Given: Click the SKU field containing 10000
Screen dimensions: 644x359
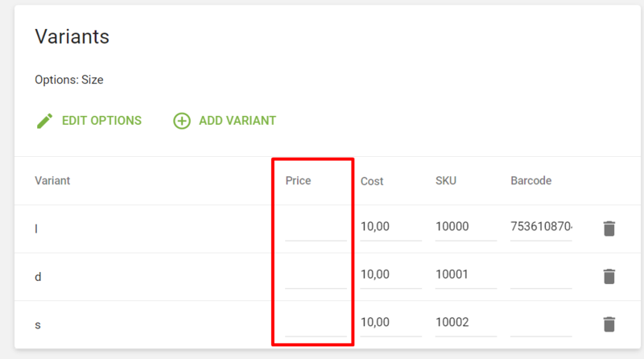Looking at the screenshot, I should click(x=465, y=228).
